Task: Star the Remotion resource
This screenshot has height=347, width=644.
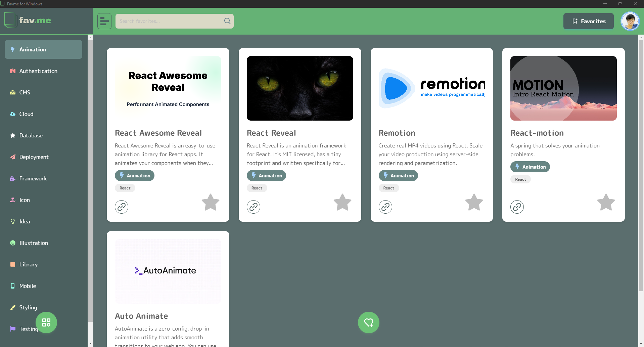Action: tap(474, 203)
